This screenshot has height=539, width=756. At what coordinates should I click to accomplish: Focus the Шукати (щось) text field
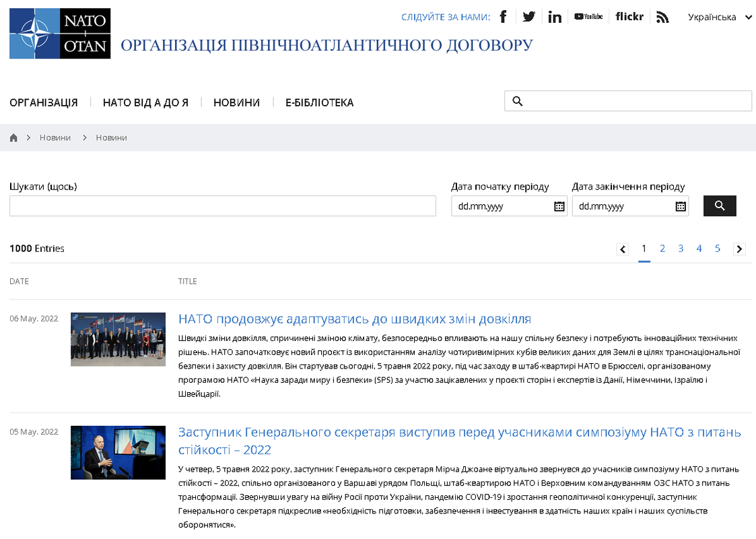[x=223, y=206]
